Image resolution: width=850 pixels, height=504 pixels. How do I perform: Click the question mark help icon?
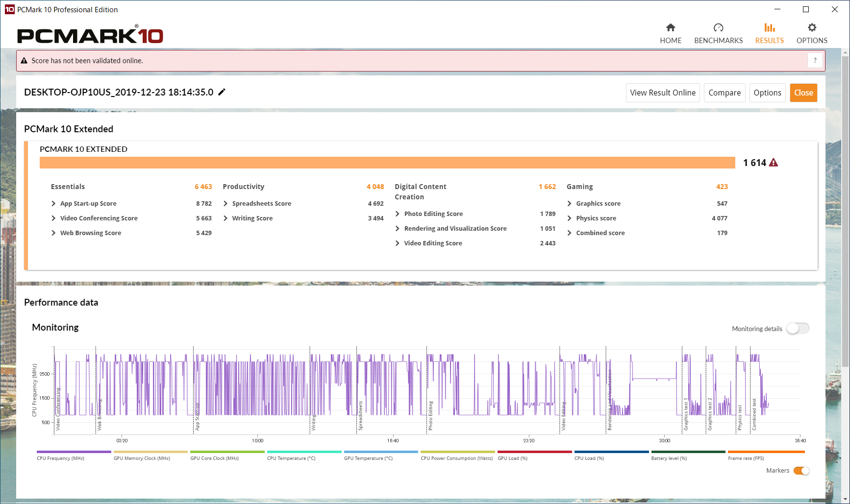pos(815,61)
